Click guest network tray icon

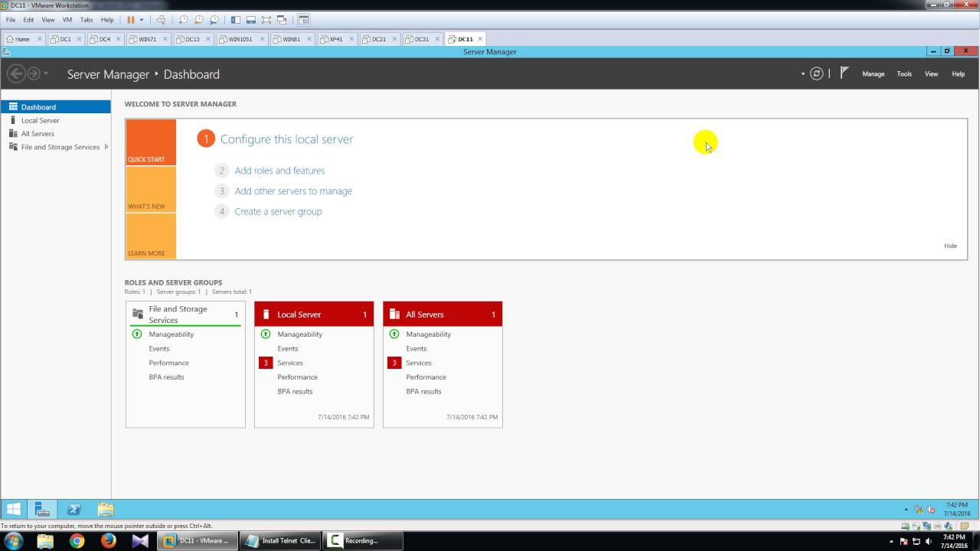tap(919, 510)
